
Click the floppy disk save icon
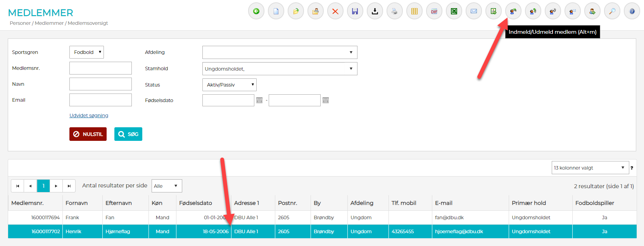(x=355, y=11)
